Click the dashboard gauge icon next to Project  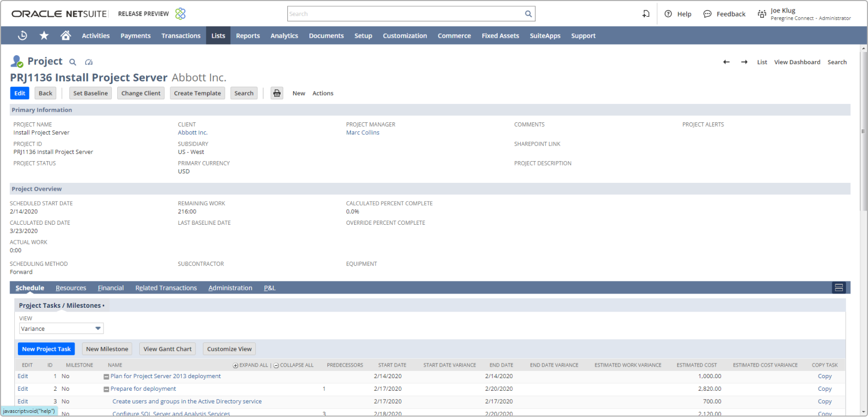pyautogui.click(x=89, y=62)
